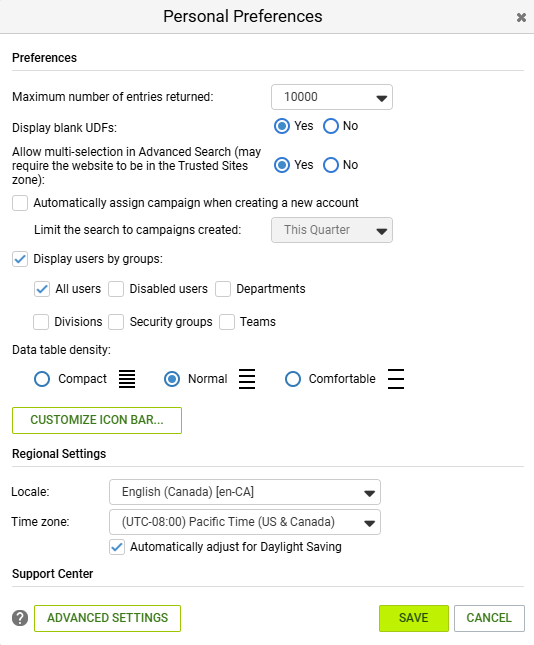534x645 pixels.
Task: Click the Compact density lines icon
Action: pyautogui.click(x=127, y=379)
